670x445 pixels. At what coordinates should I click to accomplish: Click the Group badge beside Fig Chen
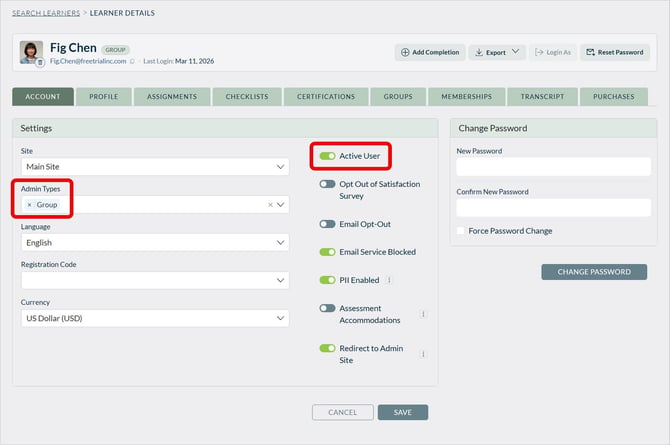[x=115, y=50]
